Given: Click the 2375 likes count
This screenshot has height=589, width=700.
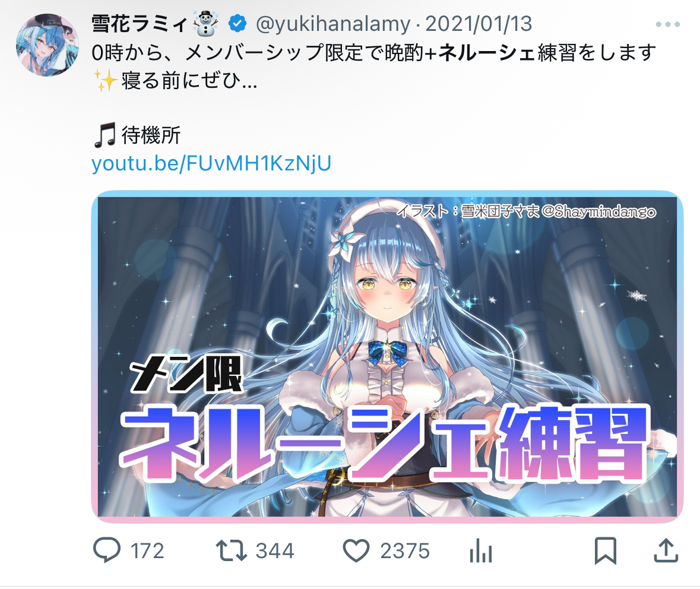Looking at the screenshot, I should [405, 550].
